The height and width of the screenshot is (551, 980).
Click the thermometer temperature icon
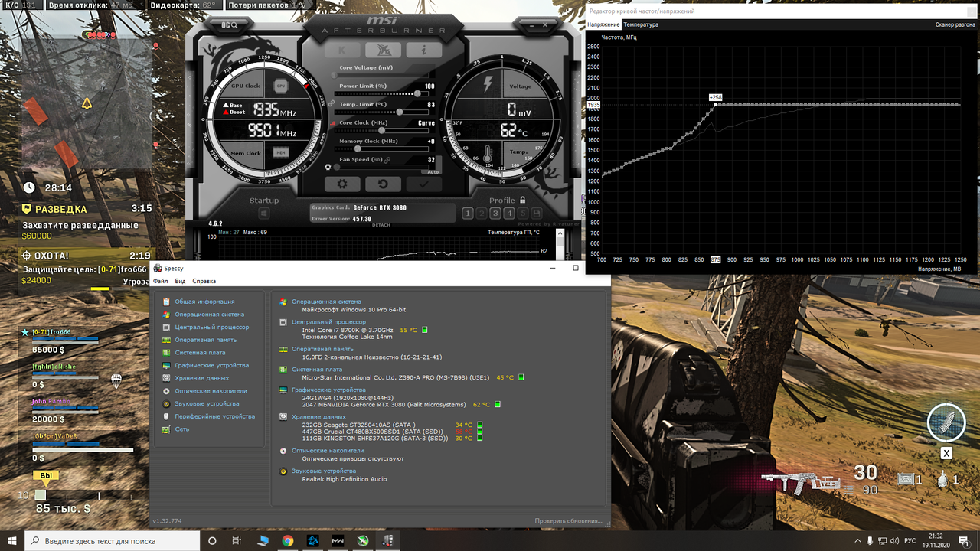click(487, 153)
